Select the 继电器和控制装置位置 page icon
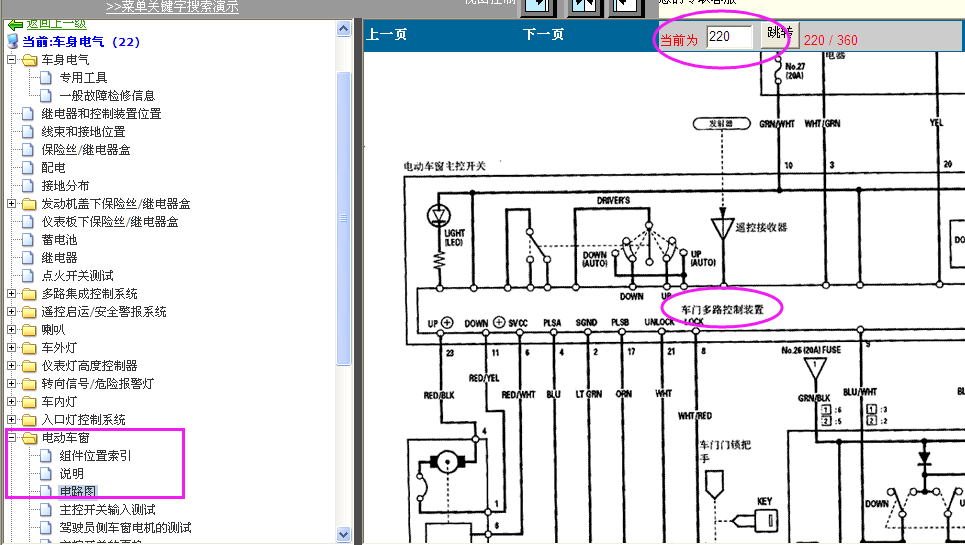This screenshot has width=965, height=545. coord(28,114)
